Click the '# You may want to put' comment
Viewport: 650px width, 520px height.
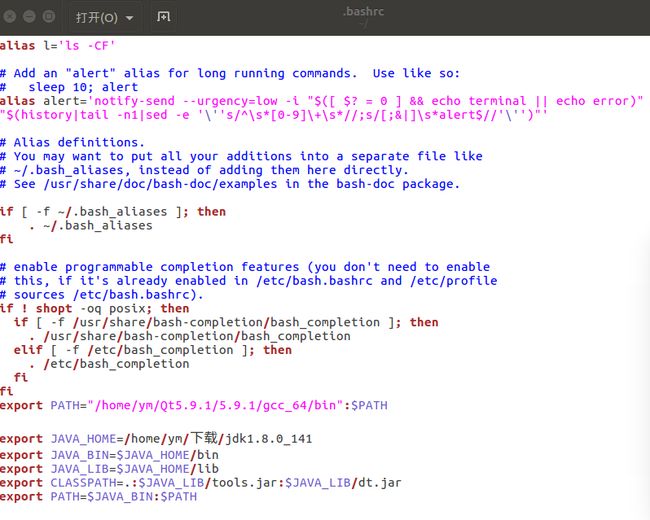pyautogui.click(x=241, y=156)
